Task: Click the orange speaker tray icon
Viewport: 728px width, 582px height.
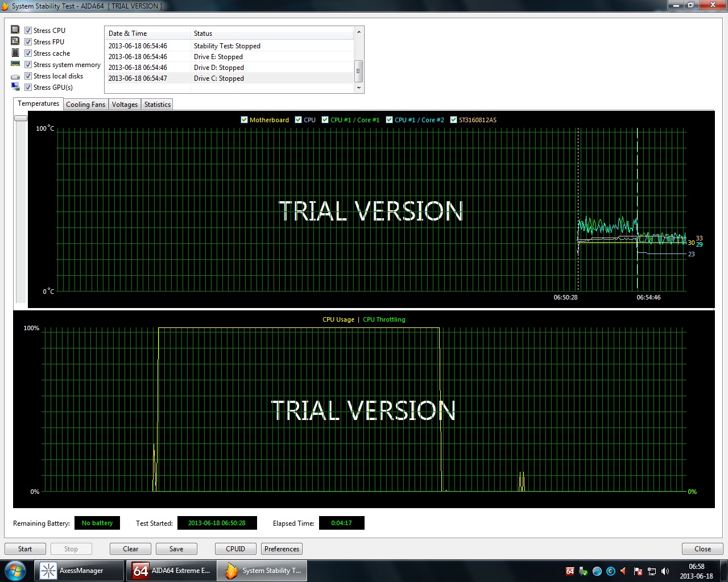Action: 624,571
